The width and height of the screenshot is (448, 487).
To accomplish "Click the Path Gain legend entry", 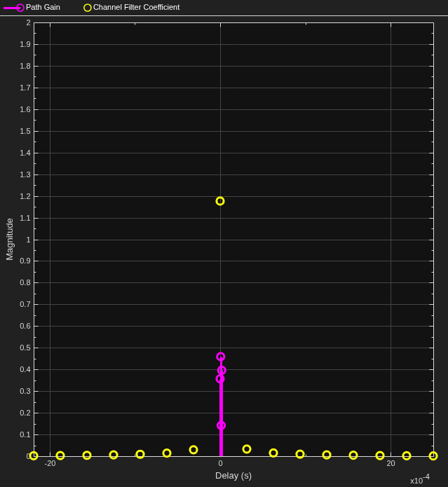I will tap(32, 8).
